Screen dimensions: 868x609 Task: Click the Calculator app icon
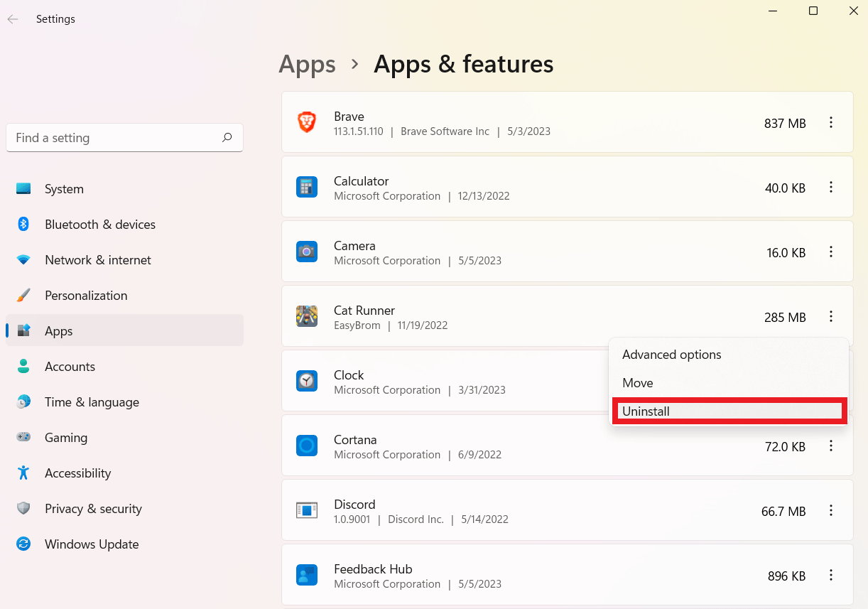307,187
